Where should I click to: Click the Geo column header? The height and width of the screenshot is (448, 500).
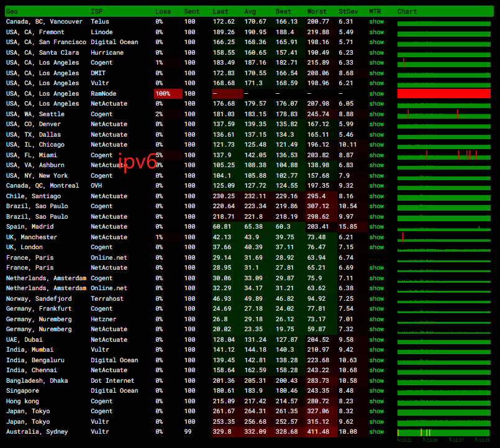coord(12,11)
